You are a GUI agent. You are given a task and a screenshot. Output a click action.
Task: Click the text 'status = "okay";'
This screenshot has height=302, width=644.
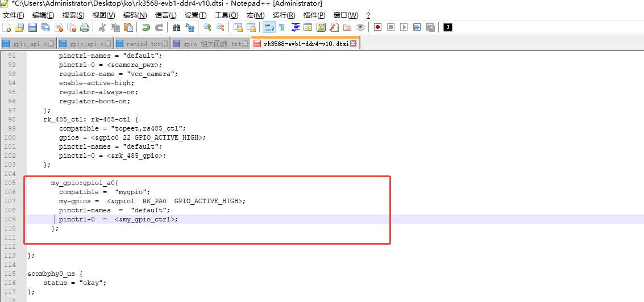pos(75,283)
